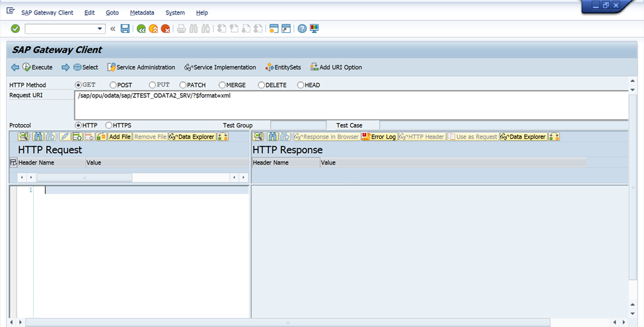Open the command field dropdown arrow

tap(100, 29)
